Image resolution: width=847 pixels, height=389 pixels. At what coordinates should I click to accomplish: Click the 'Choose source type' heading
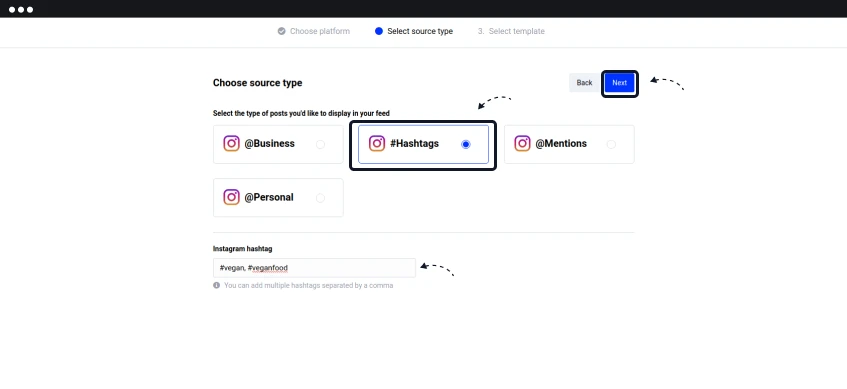click(258, 83)
